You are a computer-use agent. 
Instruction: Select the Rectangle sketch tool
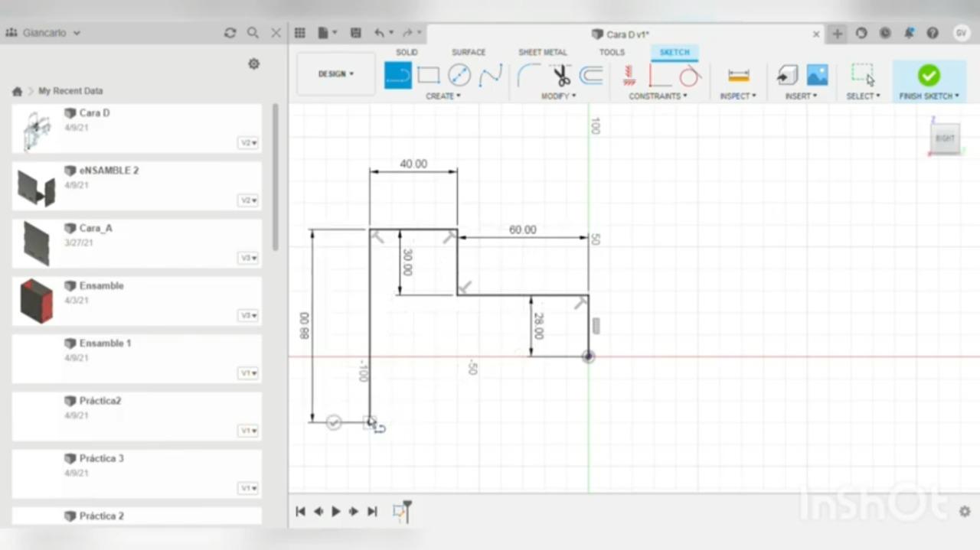(x=429, y=75)
